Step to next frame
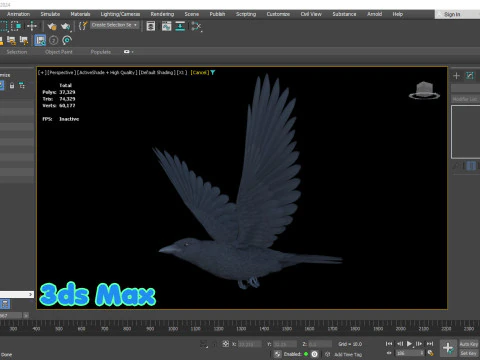 click(419, 344)
